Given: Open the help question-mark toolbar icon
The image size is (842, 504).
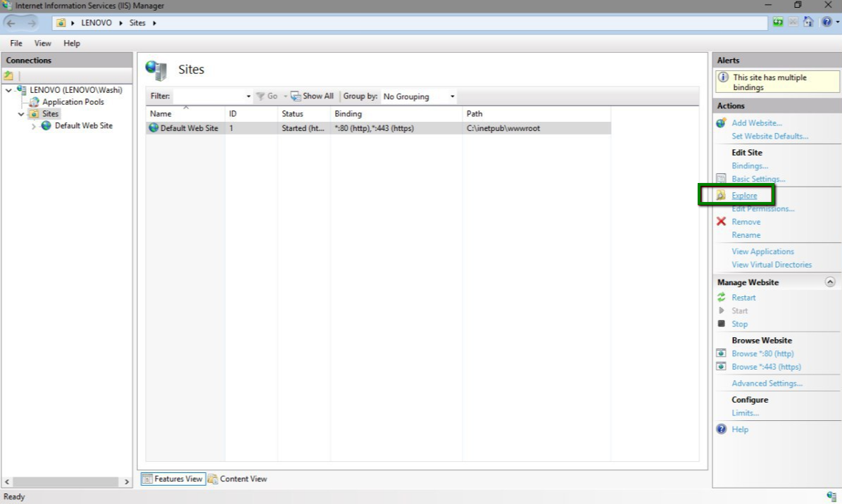Looking at the screenshot, I should coord(827,22).
